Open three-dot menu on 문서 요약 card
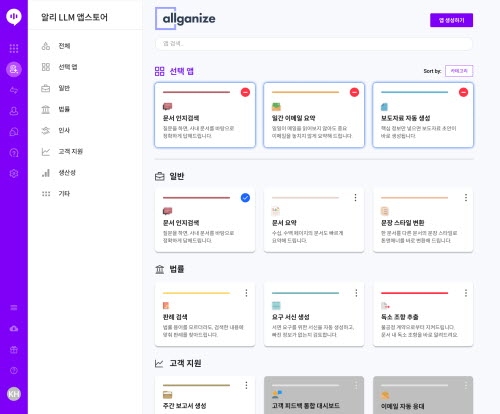The width and height of the screenshot is (500, 414). 356,198
